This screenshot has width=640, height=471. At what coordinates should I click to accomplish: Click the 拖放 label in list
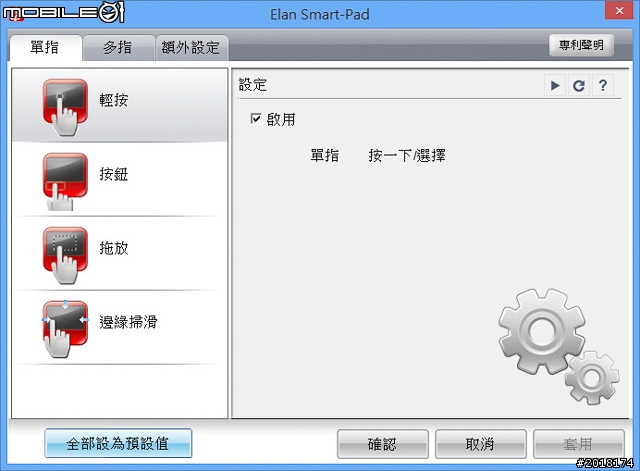point(114,248)
